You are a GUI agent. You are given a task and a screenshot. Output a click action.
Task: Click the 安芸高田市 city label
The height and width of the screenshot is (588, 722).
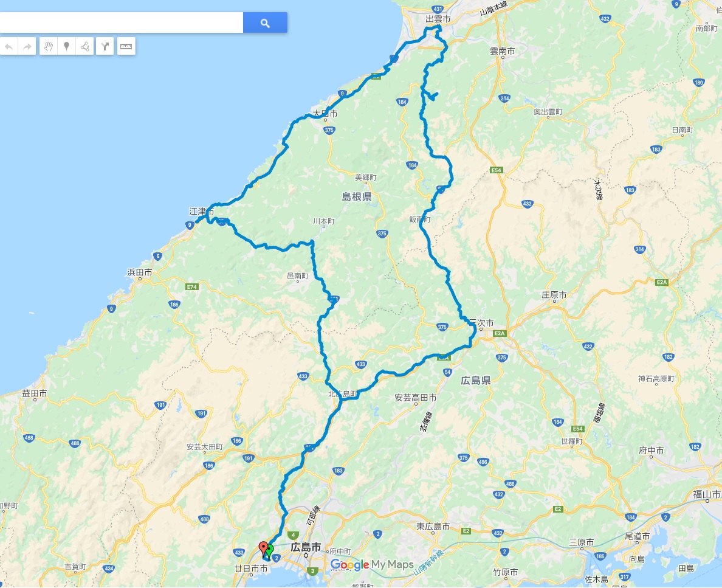pyautogui.click(x=415, y=397)
